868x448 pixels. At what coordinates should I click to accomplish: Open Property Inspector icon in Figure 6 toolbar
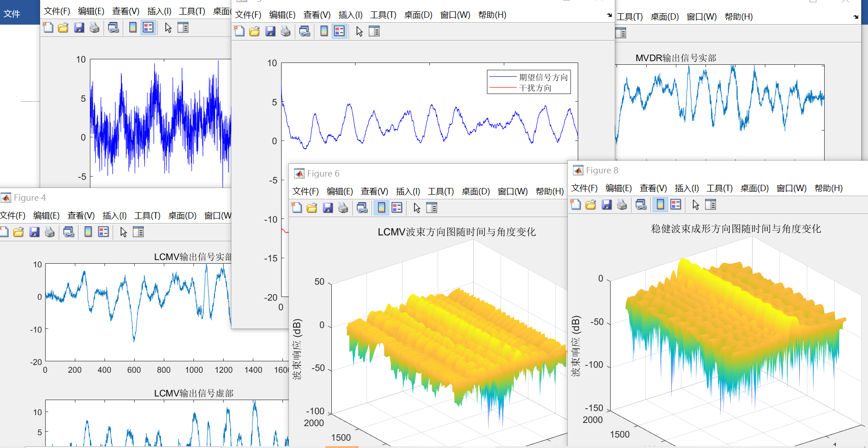(432, 208)
